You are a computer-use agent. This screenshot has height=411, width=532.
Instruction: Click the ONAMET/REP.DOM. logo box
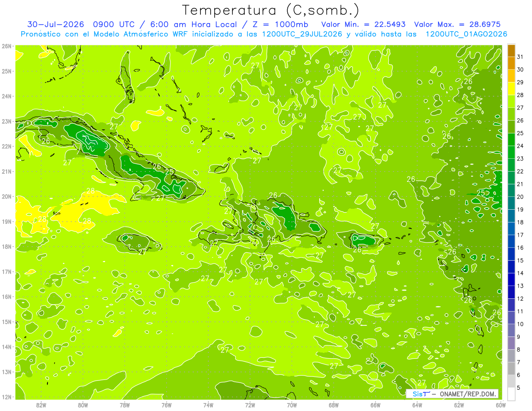tap(452, 394)
